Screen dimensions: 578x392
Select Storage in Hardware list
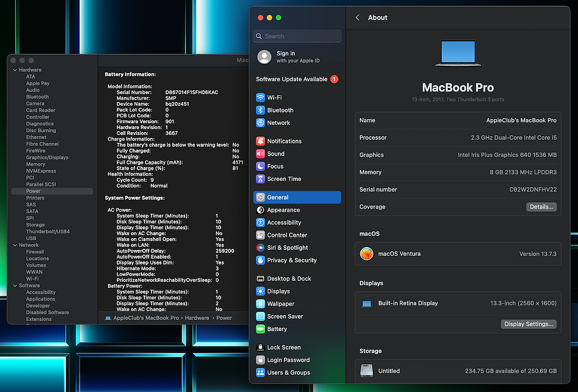click(35, 225)
